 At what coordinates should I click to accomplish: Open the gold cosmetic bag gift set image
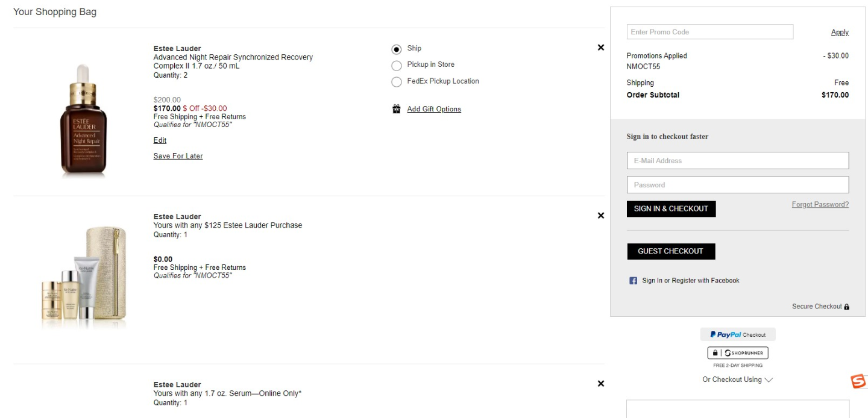pos(84,277)
